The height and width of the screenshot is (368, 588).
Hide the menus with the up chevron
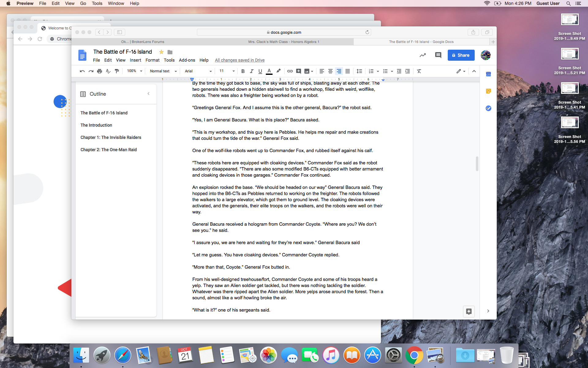point(474,71)
